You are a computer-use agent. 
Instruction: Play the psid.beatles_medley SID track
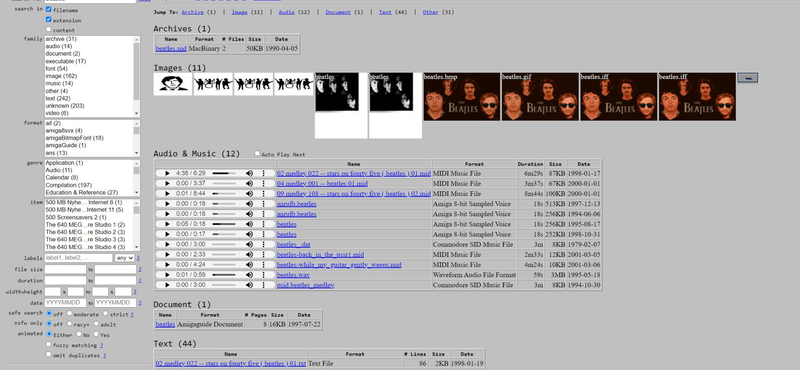[x=167, y=285]
